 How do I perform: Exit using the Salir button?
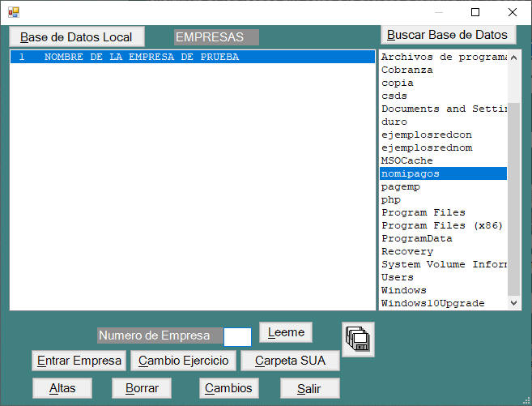point(309,388)
